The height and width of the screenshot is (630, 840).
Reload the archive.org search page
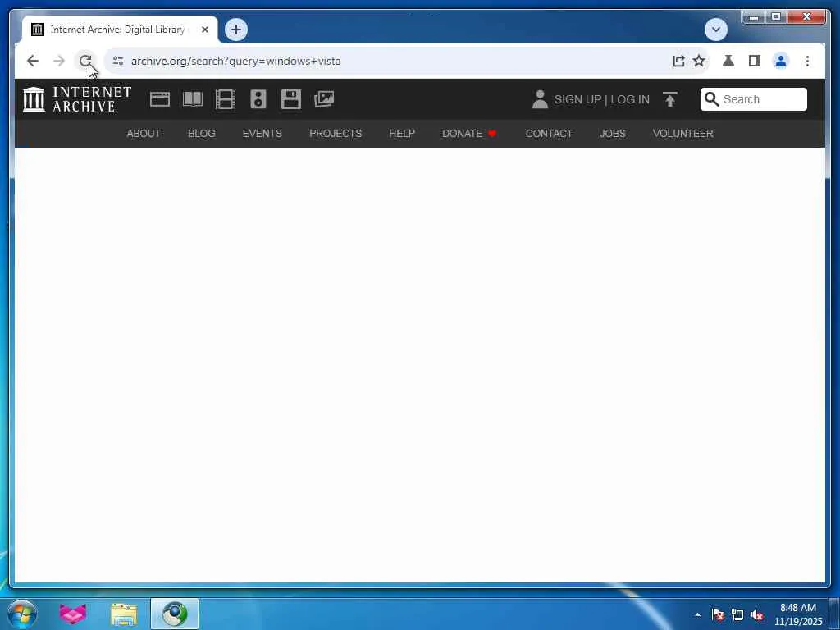tap(85, 61)
